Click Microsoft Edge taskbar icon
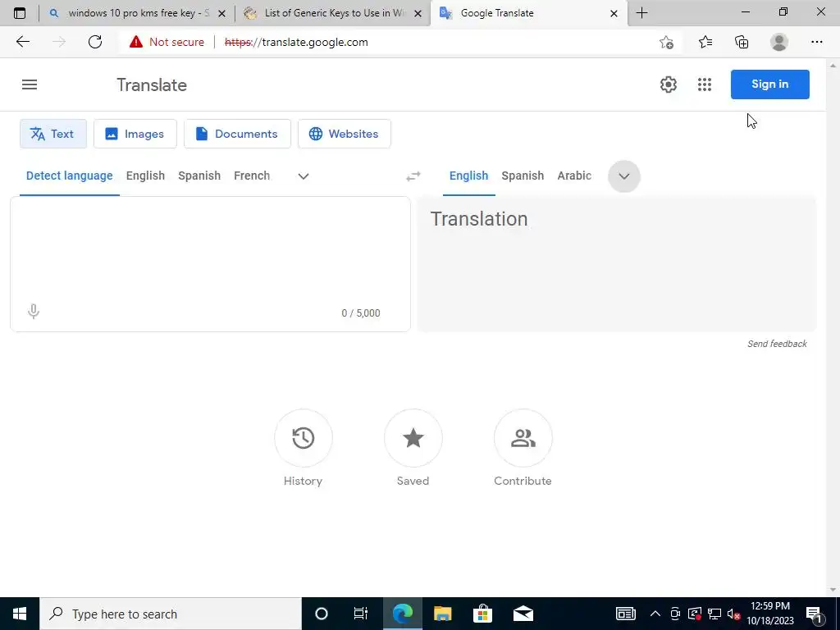Image resolution: width=840 pixels, height=630 pixels. point(402,614)
